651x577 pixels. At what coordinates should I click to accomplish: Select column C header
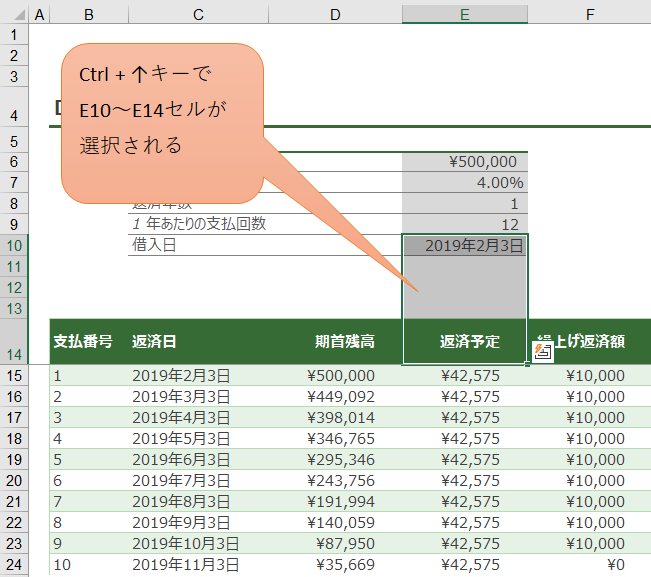(x=198, y=15)
